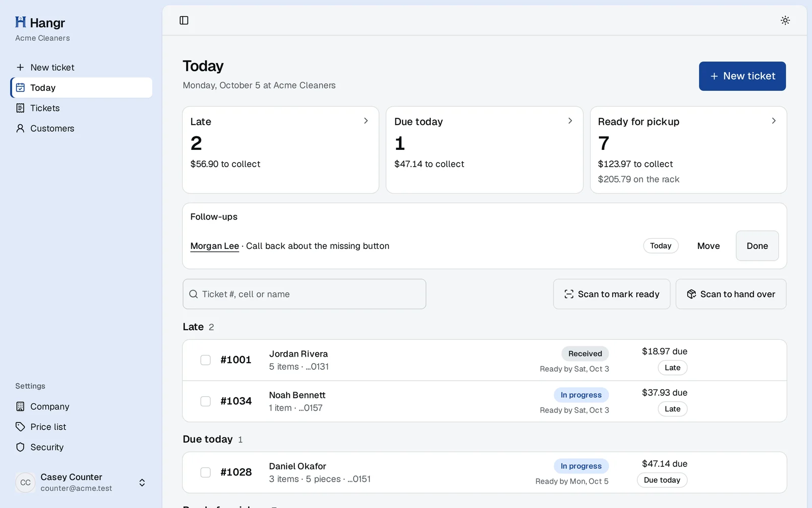
Task: Click the Due today tag on #1028
Action: coord(662,480)
